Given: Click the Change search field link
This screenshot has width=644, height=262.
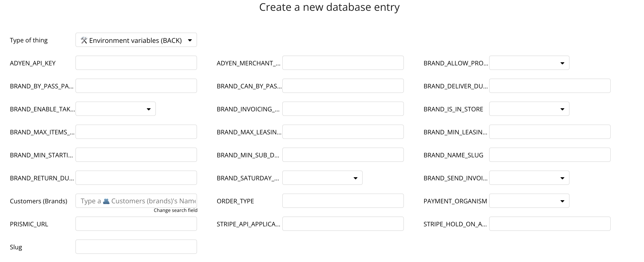Looking at the screenshot, I should click(x=175, y=210).
